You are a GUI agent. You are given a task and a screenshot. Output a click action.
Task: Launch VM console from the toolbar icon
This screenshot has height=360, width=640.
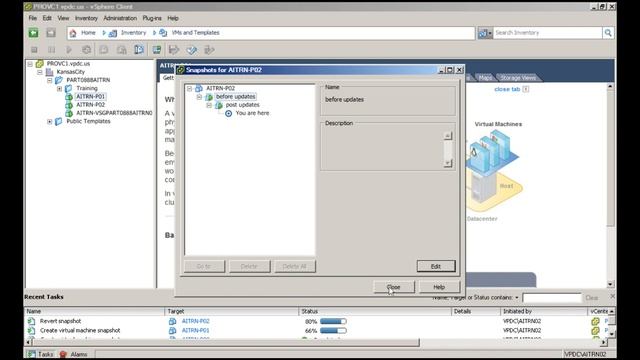coord(157,50)
